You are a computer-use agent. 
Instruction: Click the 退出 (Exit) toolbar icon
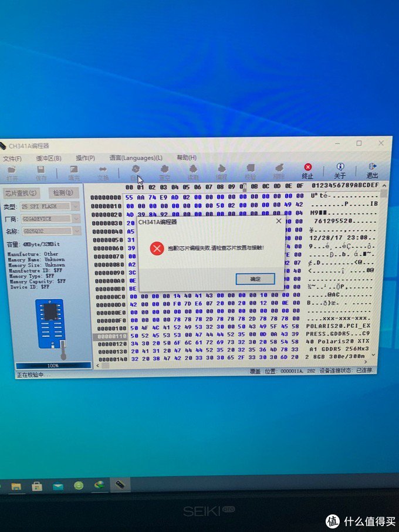click(x=373, y=170)
